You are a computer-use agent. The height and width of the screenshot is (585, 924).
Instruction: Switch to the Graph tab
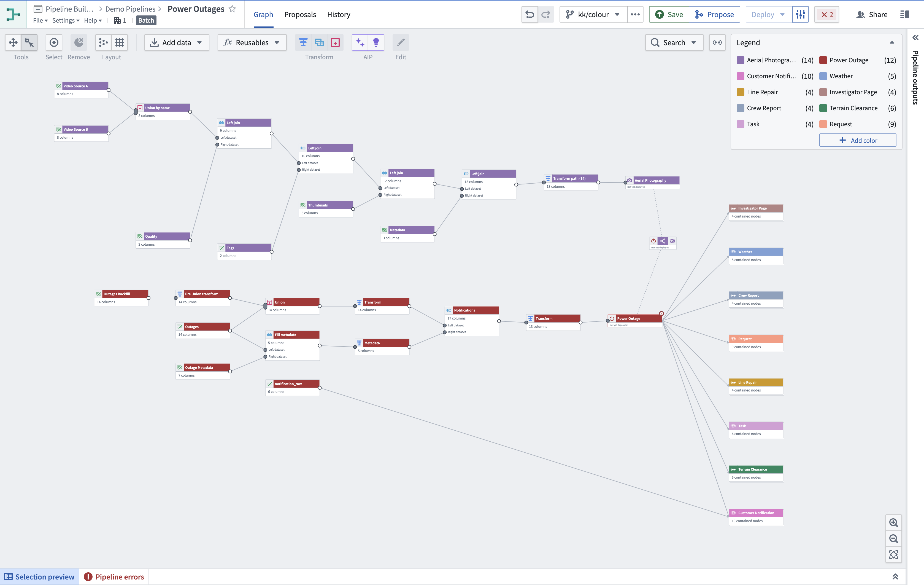click(x=263, y=15)
